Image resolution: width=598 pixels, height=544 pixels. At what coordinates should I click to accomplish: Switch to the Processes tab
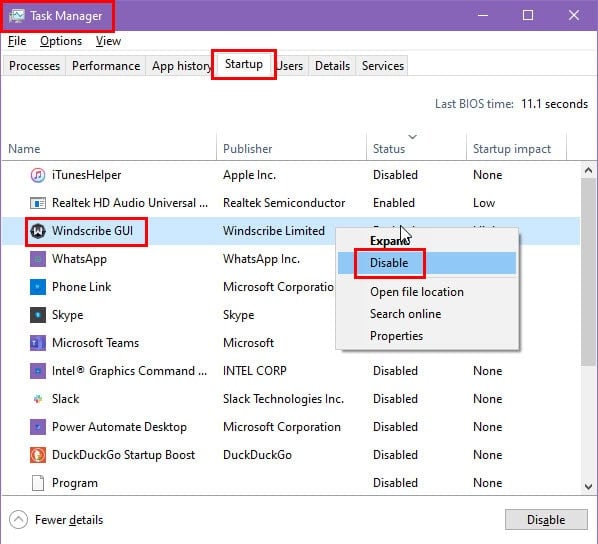pyautogui.click(x=34, y=66)
